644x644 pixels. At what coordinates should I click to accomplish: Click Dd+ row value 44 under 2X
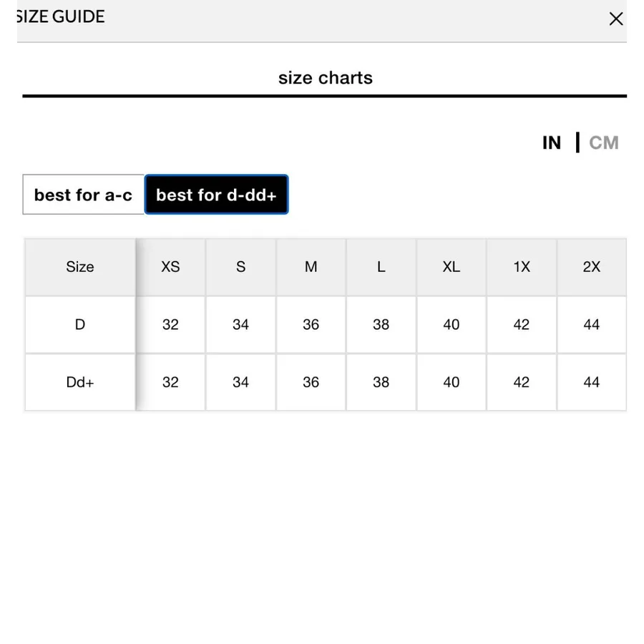coord(592,382)
